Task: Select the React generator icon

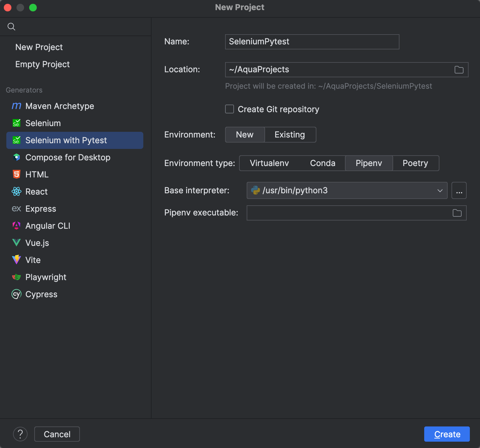Action: [16, 191]
